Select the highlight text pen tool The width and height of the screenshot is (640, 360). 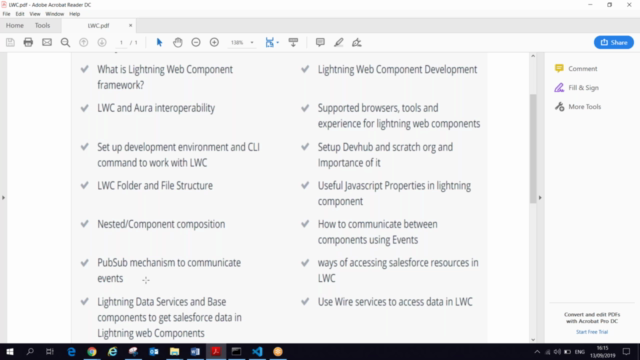pyautogui.click(x=338, y=42)
